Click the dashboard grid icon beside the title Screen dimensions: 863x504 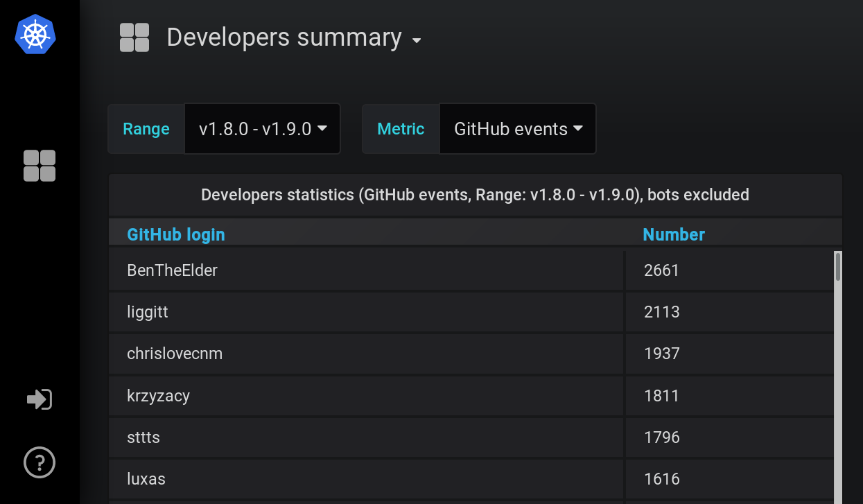click(134, 37)
